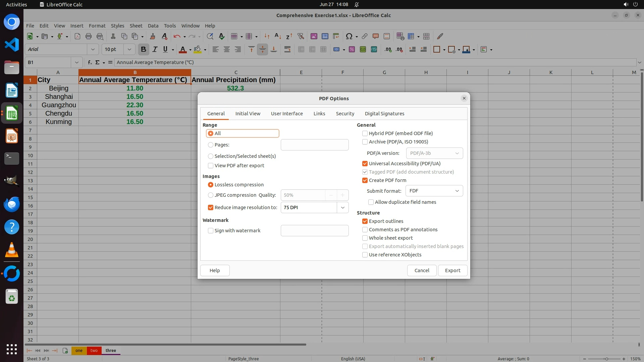The image size is (644, 362).
Task: Open Thunderbird from the dock
Action: (x=12, y=204)
